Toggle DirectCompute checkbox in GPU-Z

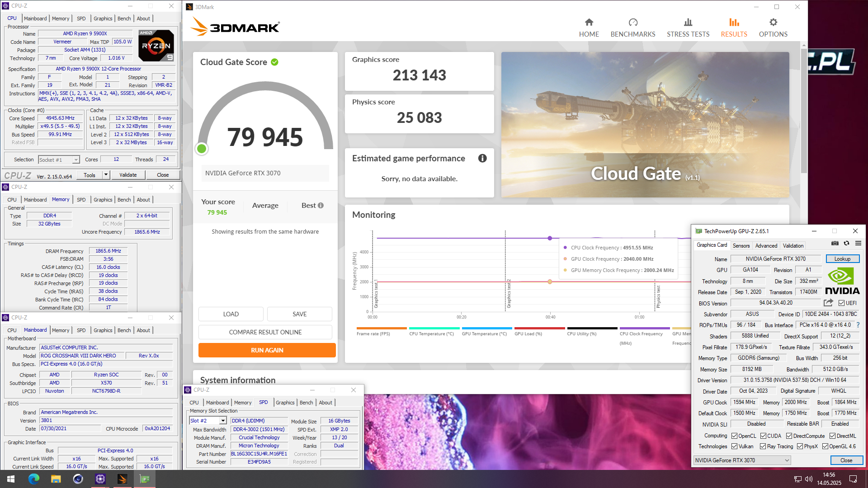(x=789, y=436)
